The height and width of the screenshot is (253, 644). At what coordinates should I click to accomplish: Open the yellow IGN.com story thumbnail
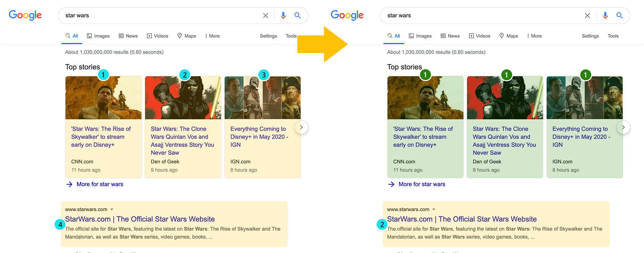[x=263, y=98]
